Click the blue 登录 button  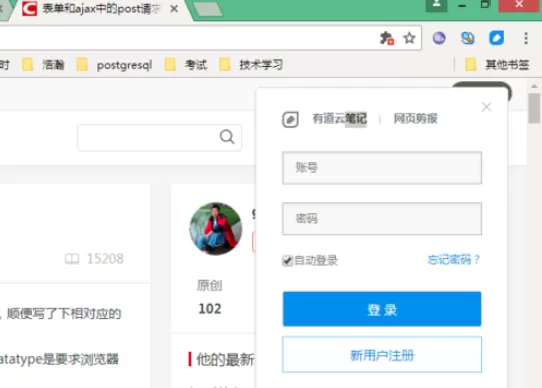click(382, 309)
